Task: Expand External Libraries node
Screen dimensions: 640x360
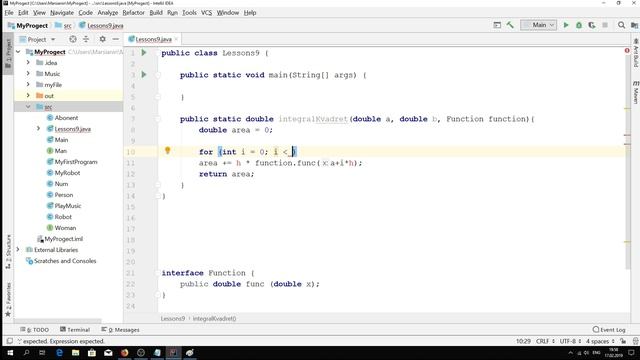Action: (18, 249)
